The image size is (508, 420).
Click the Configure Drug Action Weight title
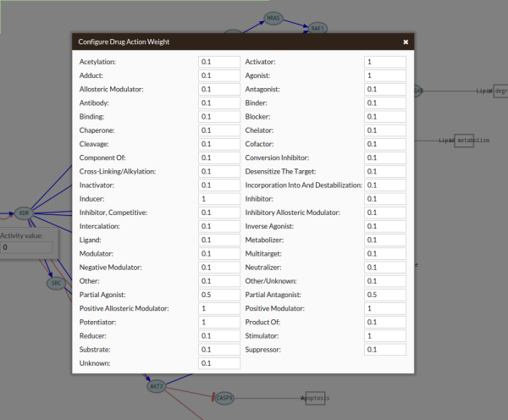tap(124, 41)
